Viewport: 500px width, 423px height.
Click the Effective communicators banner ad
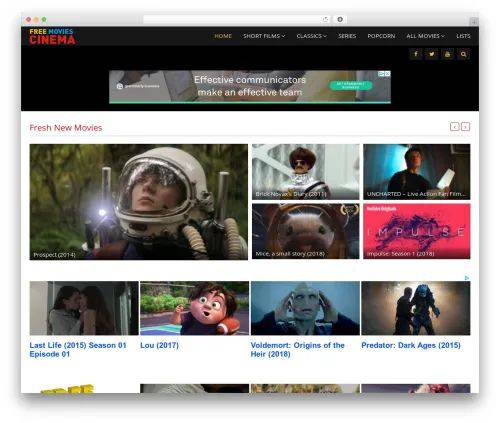click(250, 87)
